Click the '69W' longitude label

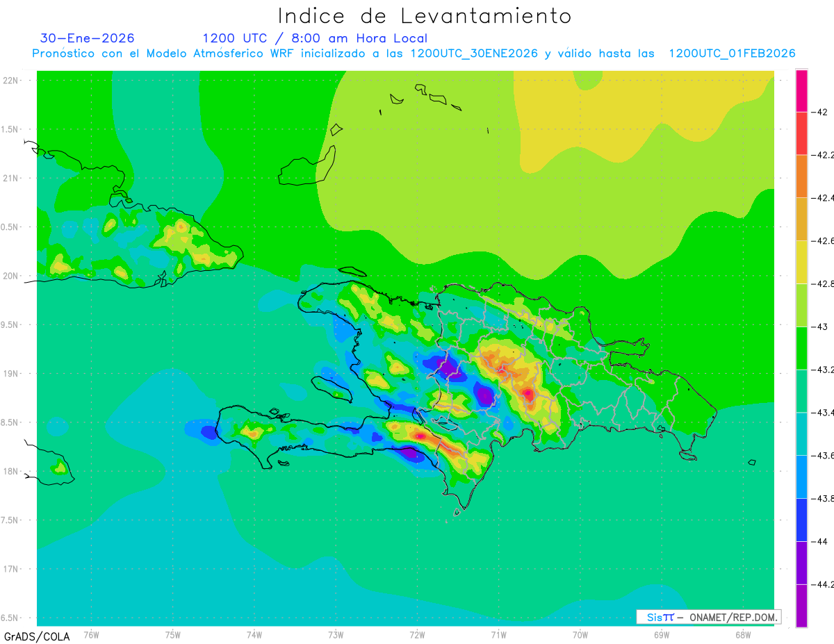pos(662,634)
